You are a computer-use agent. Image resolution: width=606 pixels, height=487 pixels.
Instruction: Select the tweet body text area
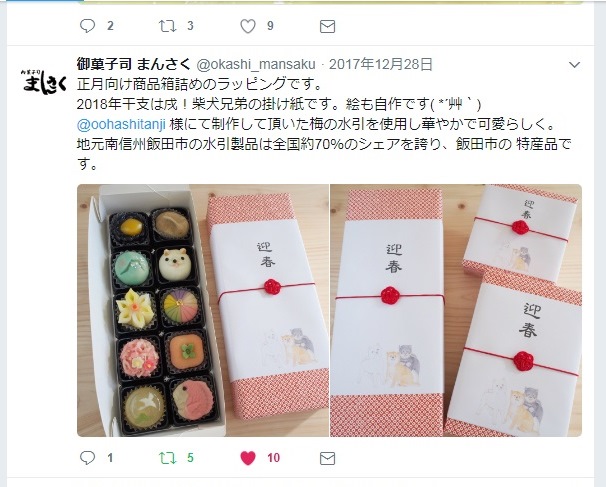tap(324, 124)
